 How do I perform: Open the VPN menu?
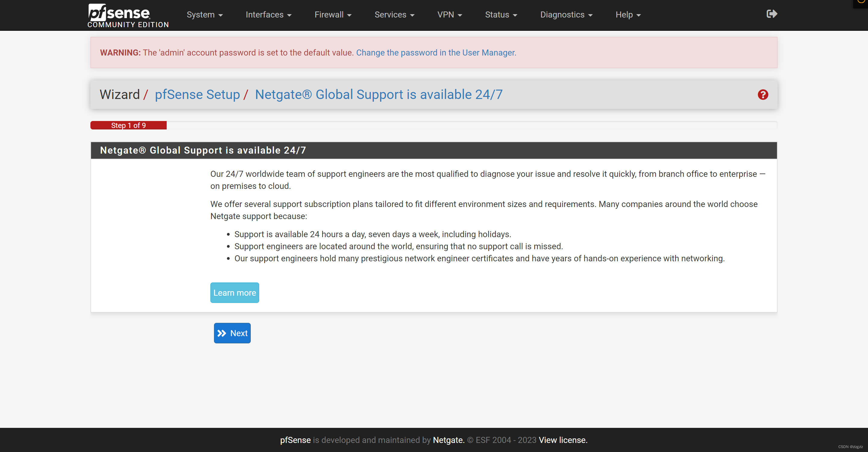[449, 15]
